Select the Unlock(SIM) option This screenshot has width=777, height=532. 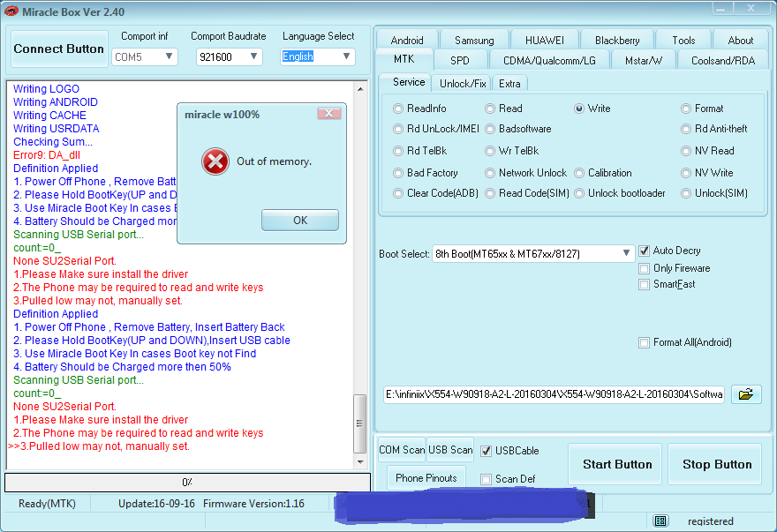pyautogui.click(x=686, y=193)
